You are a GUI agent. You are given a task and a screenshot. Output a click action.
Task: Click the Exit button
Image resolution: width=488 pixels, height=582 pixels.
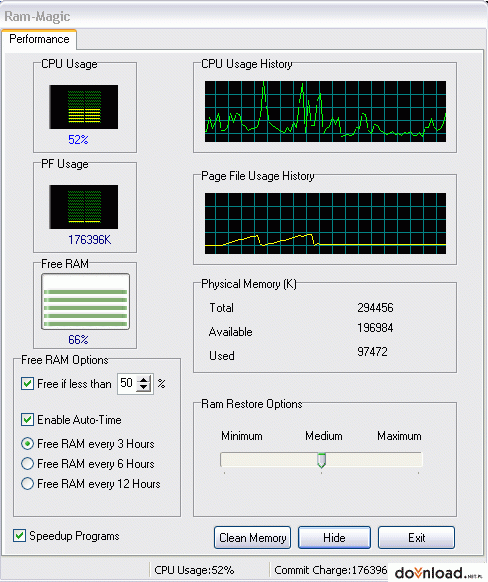[416, 537]
